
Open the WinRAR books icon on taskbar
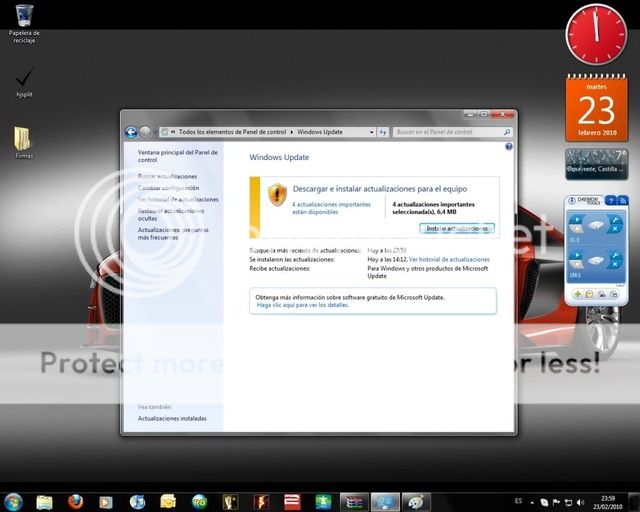[354, 502]
